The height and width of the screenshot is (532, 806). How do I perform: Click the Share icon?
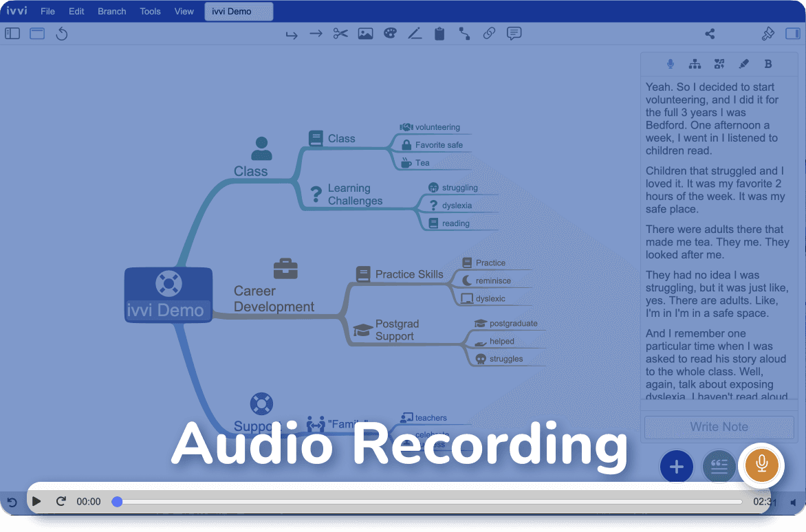coord(710,33)
